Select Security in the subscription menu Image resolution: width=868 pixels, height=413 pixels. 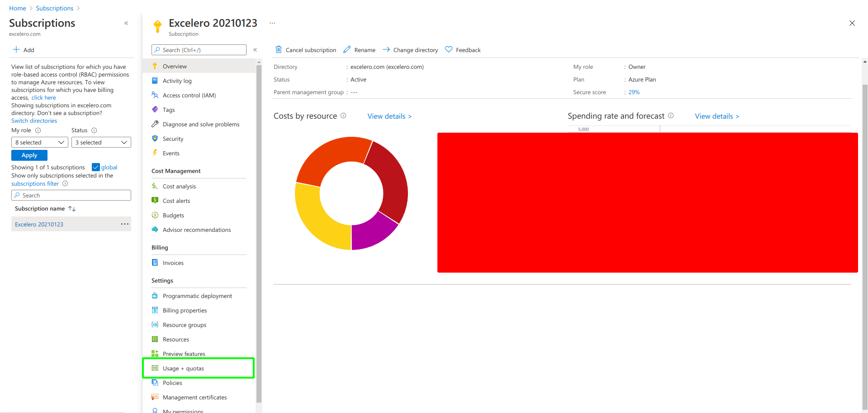[173, 139]
